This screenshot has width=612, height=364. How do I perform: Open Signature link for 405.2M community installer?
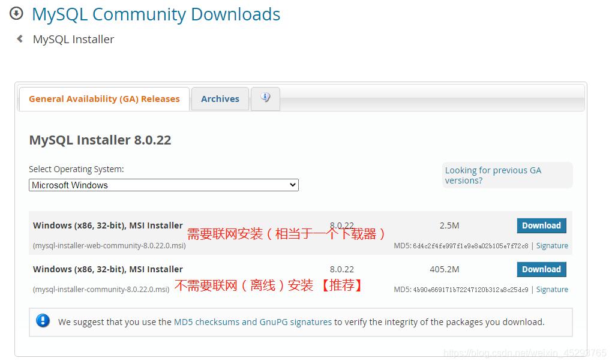click(552, 290)
